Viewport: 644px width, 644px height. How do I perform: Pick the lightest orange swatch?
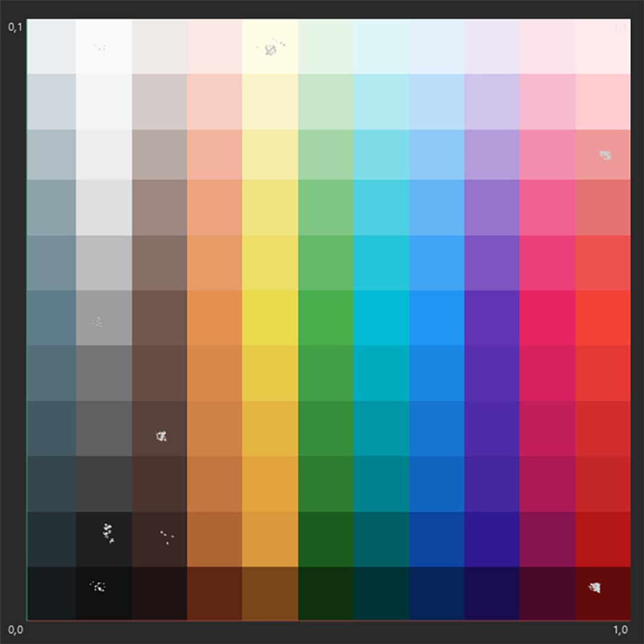click(215, 47)
